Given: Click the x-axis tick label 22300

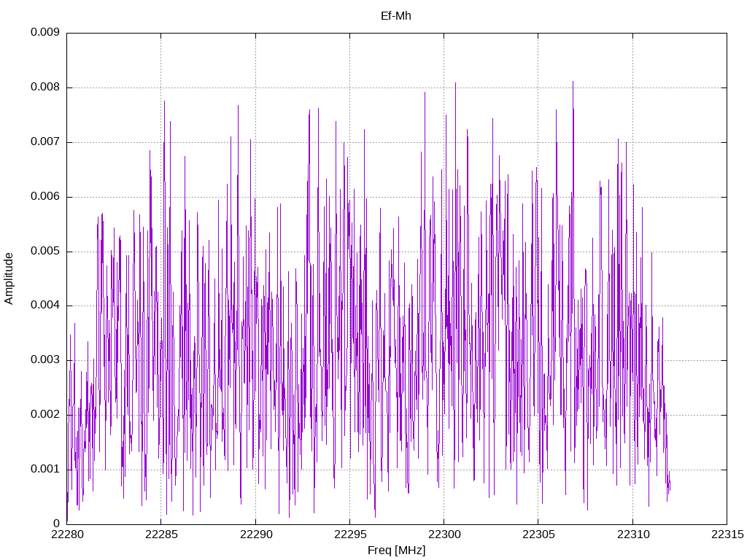Looking at the screenshot, I should (444, 534).
